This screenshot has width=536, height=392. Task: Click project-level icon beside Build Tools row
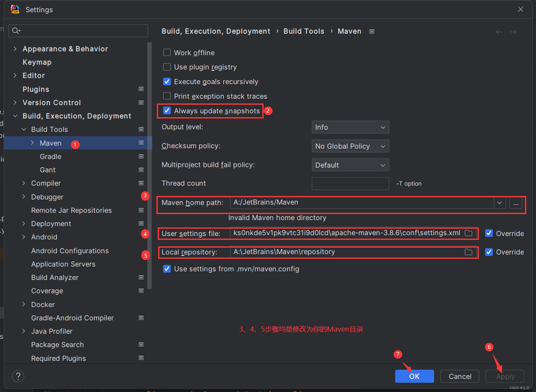pyautogui.click(x=141, y=129)
